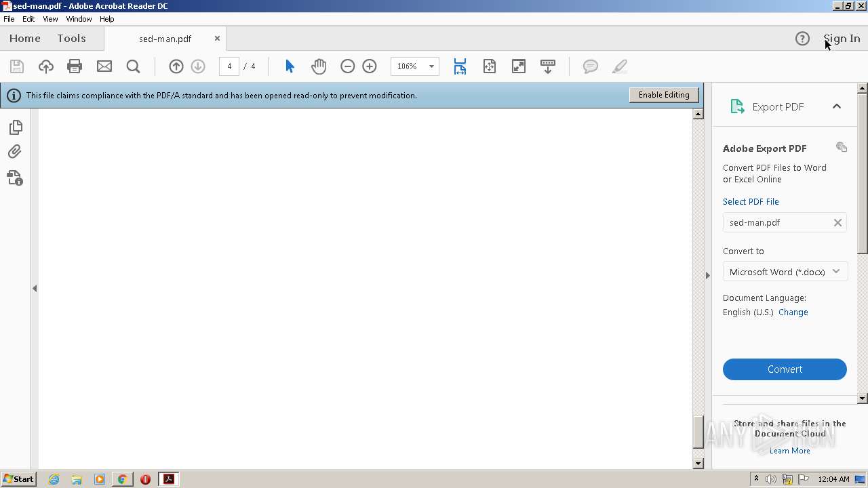Open the Convert to Microsoft Word dropdown
The image size is (868, 488).
(785, 272)
